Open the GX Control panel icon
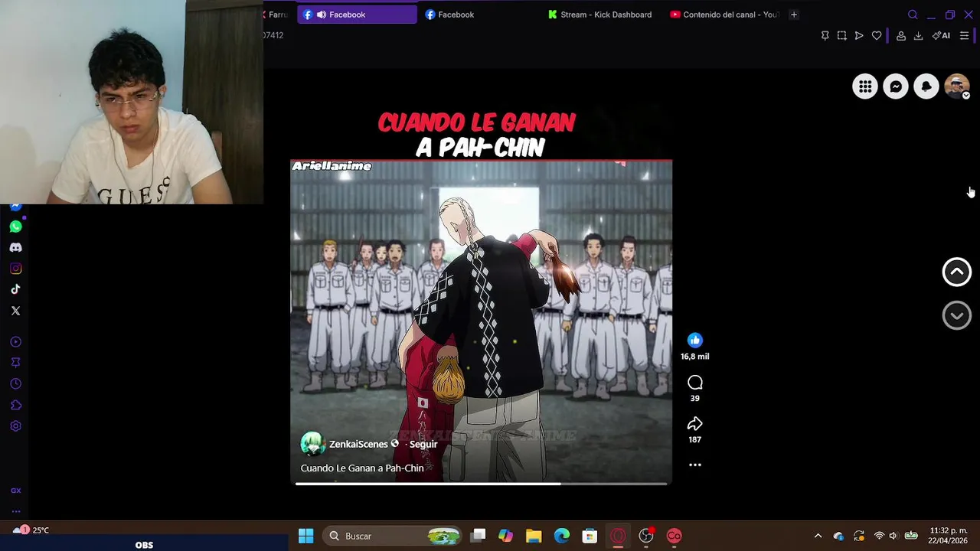Viewport: 980px width, 551px height. (15, 491)
